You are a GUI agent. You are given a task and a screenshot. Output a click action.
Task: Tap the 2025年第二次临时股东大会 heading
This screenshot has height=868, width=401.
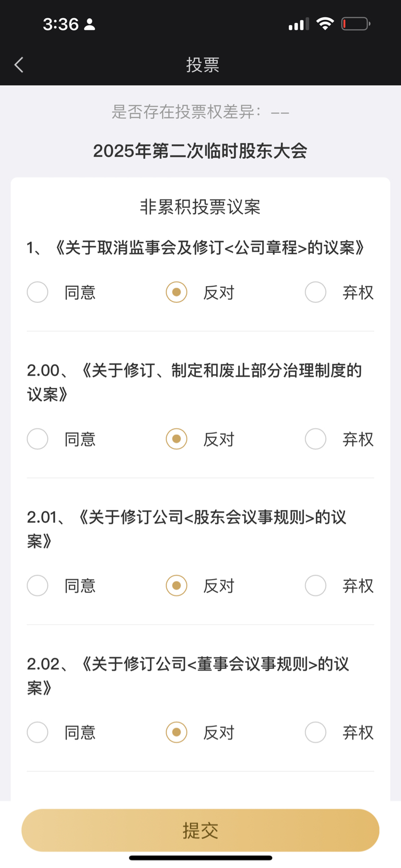(x=200, y=151)
